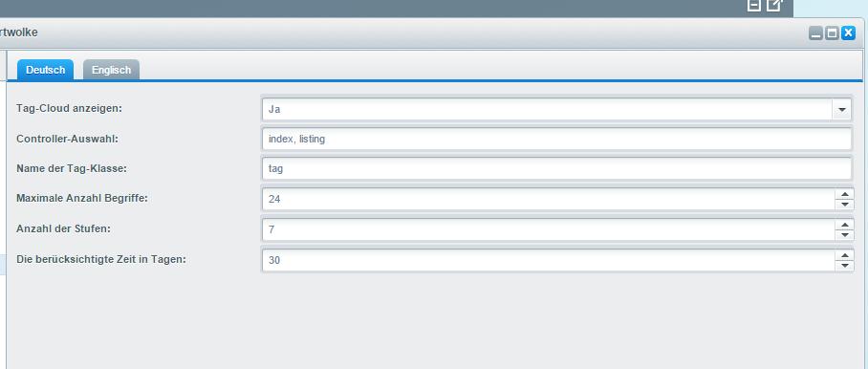Decrease Anzahl der Stufen with down arrow
Image resolution: width=868 pixels, height=369 pixels.
[844, 234]
